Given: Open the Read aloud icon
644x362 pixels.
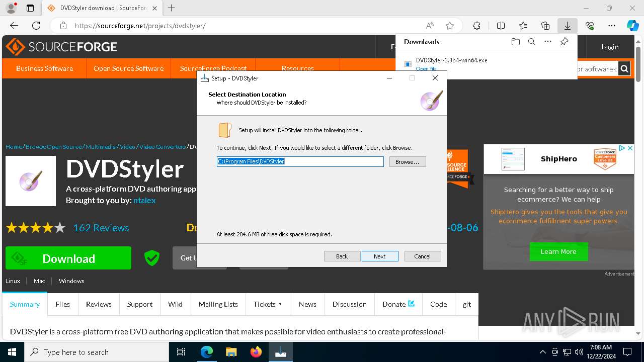Looking at the screenshot, I should 430,26.
